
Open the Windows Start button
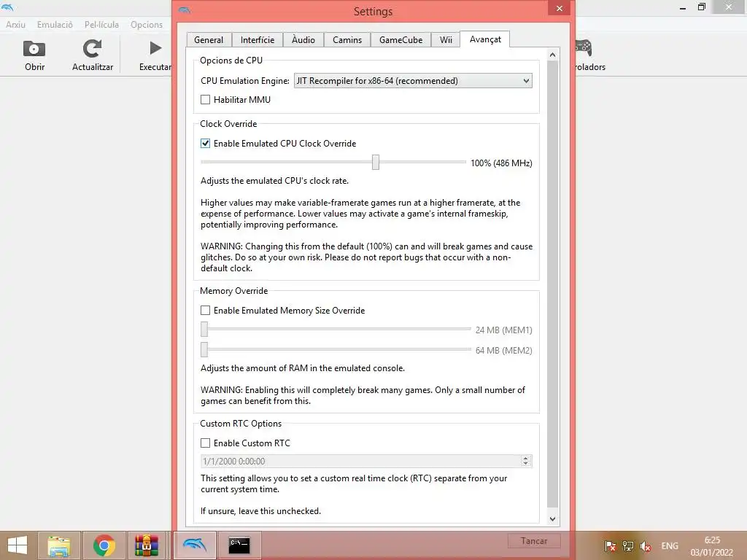(18, 545)
